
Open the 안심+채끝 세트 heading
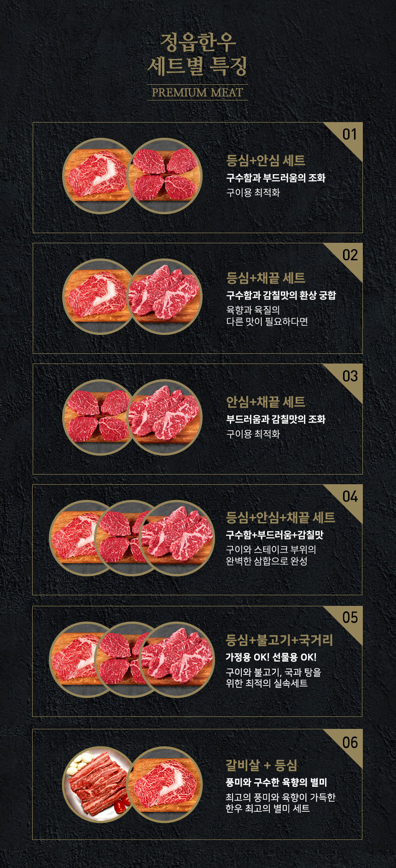266,402
